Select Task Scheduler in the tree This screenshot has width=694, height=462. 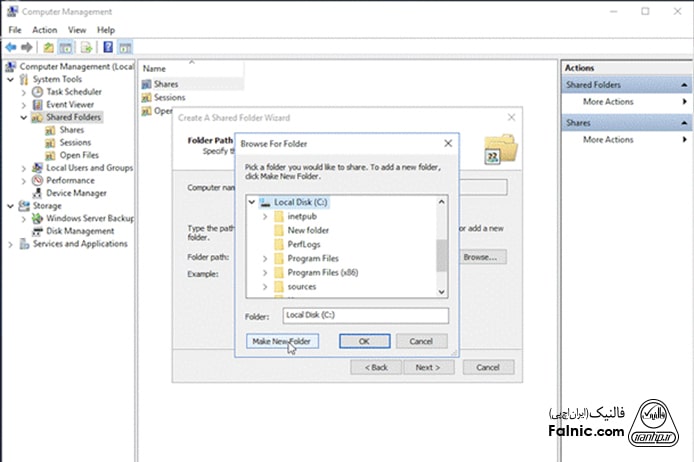(x=73, y=92)
